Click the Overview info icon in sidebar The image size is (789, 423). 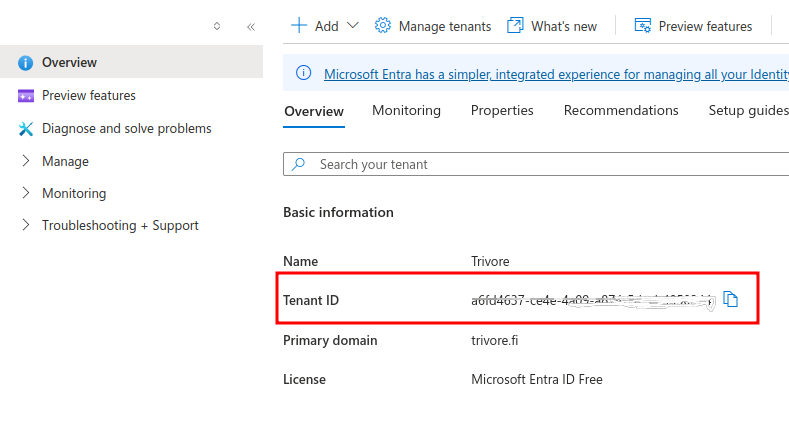pos(26,63)
